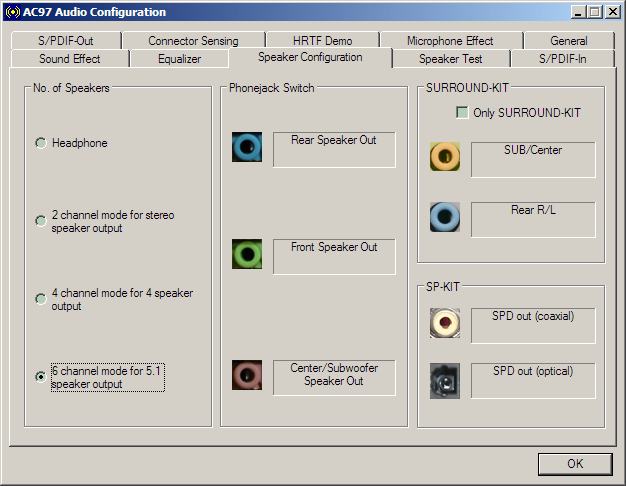The image size is (626, 486).
Task: Open the General tab
Action: tap(569, 40)
